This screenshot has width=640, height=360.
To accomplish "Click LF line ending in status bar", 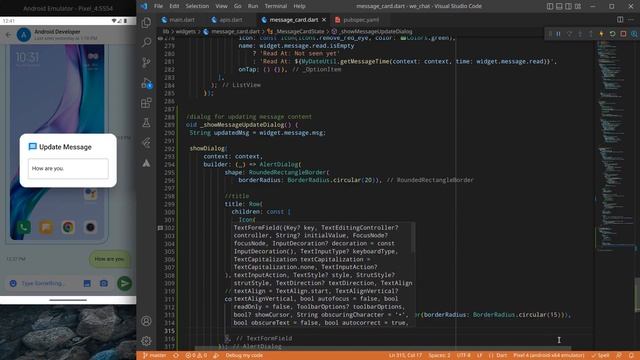I will tap(480, 356).
